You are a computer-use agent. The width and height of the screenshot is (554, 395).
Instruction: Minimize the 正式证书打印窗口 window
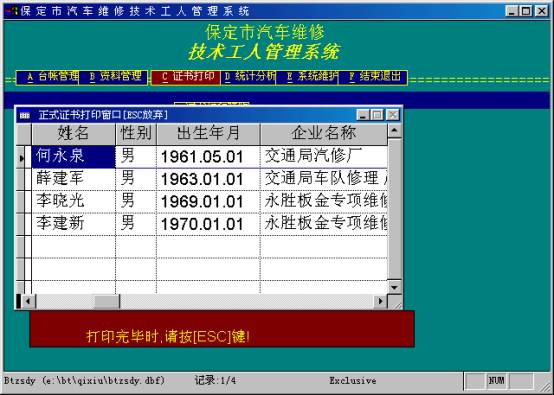coord(363,115)
